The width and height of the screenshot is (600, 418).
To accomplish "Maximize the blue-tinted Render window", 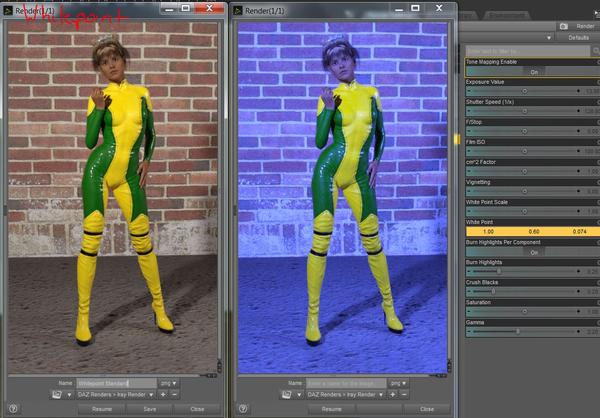I will pyautogui.click(x=416, y=8).
